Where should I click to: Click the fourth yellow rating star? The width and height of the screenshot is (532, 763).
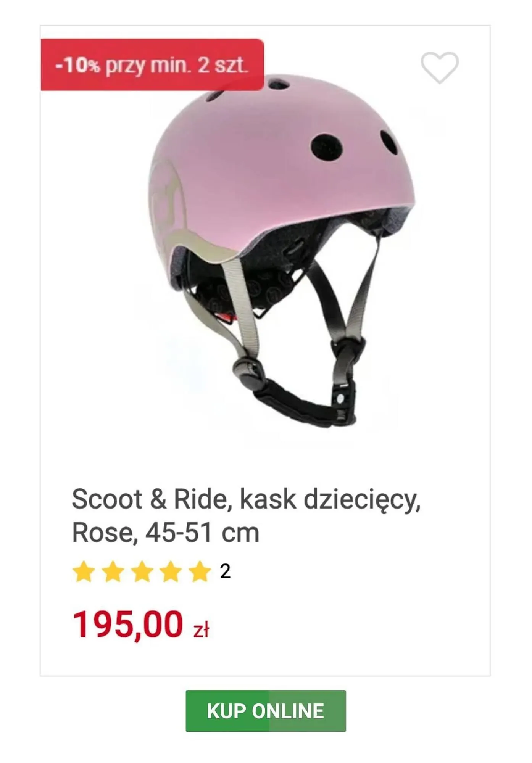(x=171, y=571)
